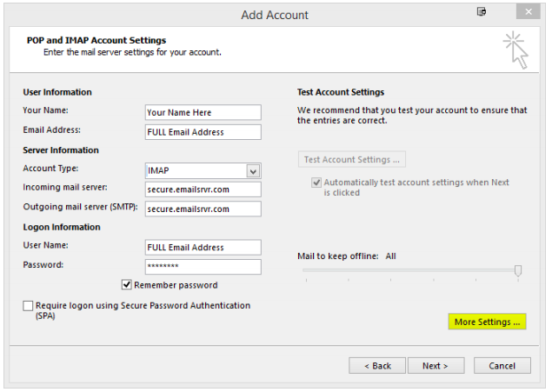Click the 'Outgoing mail server (SMTP):' label
The width and height of the screenshot is (552, 392).
(x=80, y=207)
